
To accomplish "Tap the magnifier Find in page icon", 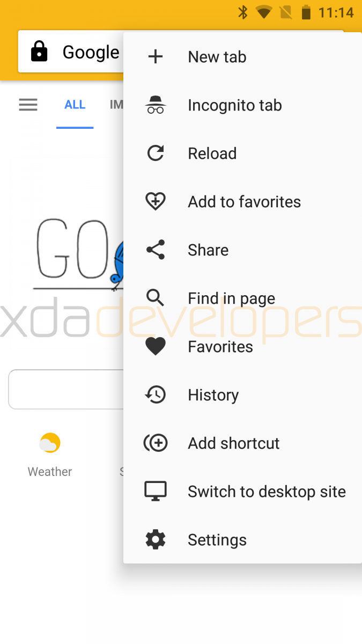I will point(156,297).
